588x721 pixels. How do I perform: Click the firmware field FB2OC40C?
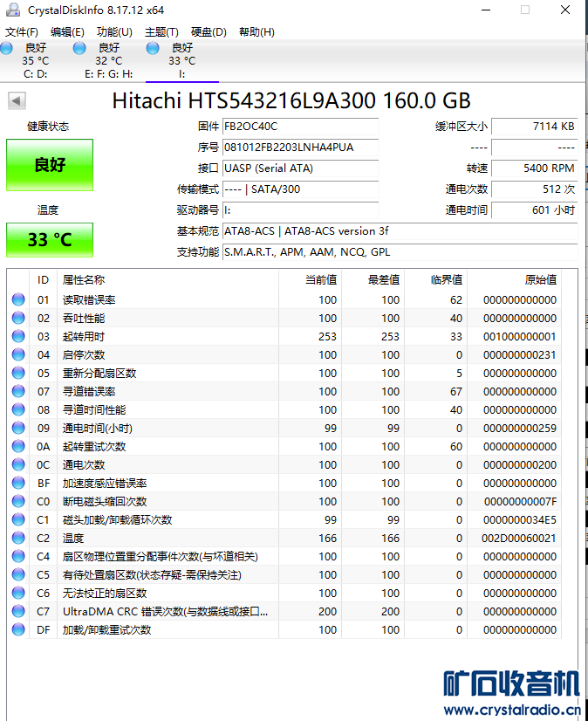point(301,127)
